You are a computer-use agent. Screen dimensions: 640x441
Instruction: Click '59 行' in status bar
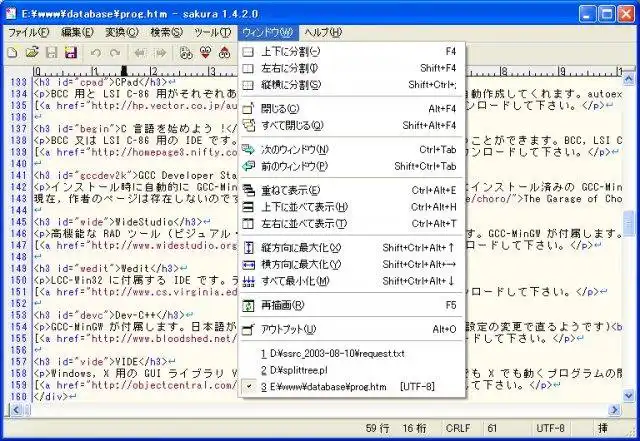click(377, 428)
